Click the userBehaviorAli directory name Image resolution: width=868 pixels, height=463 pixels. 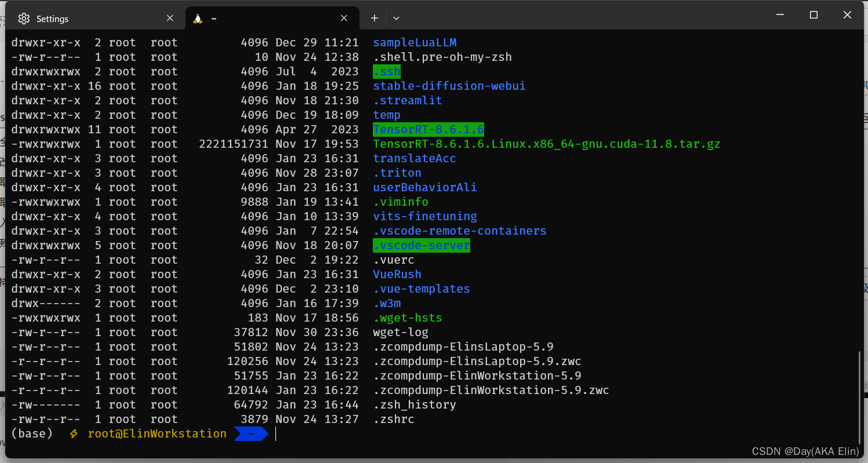(425, 188)
